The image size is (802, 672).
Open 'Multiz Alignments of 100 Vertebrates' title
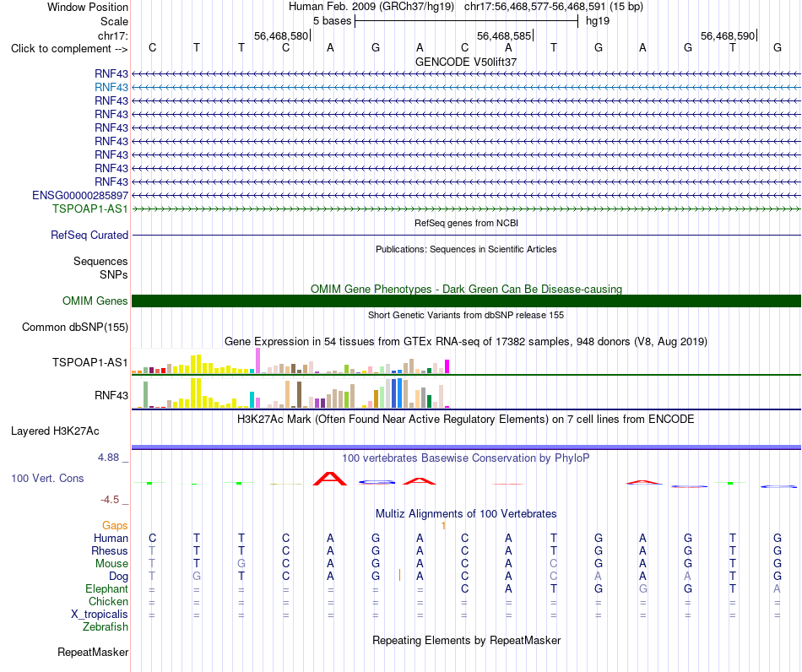tap(466, 514)
